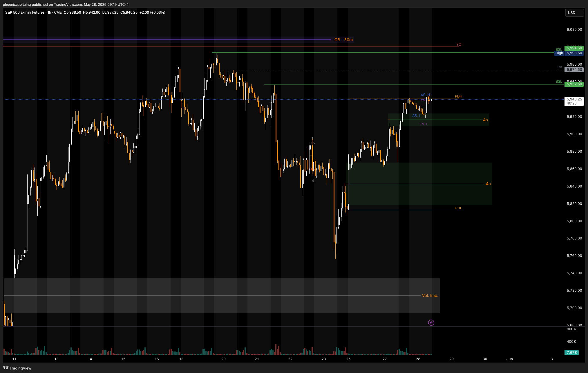Select the orange PDH level label
The height and width of the screenshot is (373, 588).
pos(458,96)
